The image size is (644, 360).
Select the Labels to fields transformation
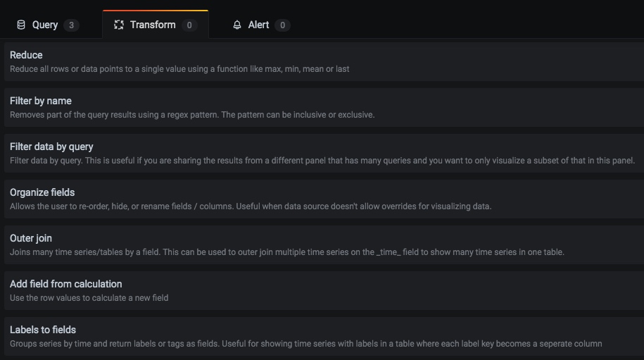[43, 330]
